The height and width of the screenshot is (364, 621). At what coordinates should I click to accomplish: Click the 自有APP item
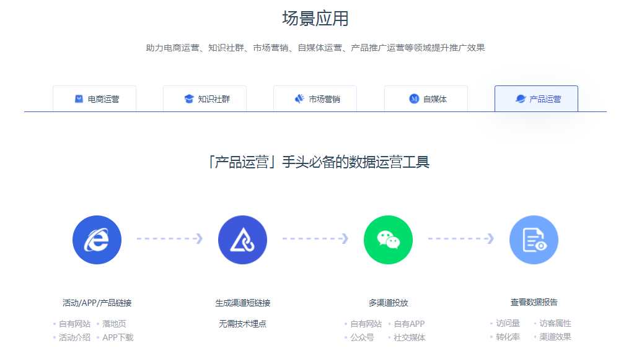[x=409, y=324]
